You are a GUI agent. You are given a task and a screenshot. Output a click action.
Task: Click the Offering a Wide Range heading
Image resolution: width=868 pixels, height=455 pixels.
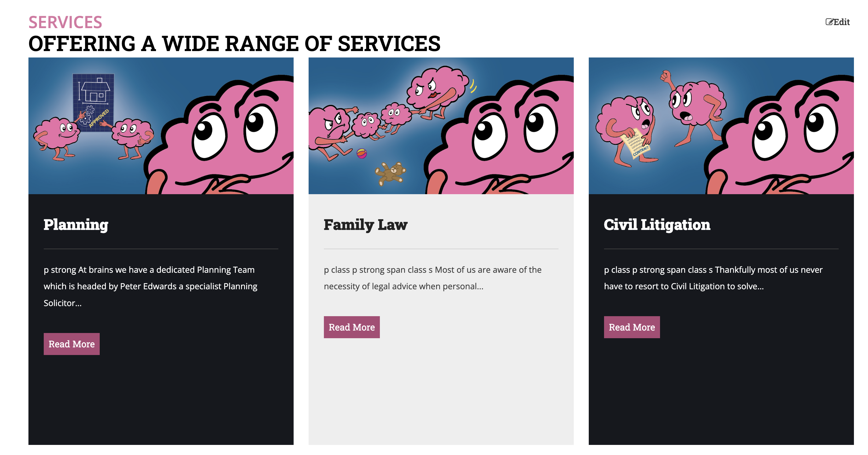point(234,43)
